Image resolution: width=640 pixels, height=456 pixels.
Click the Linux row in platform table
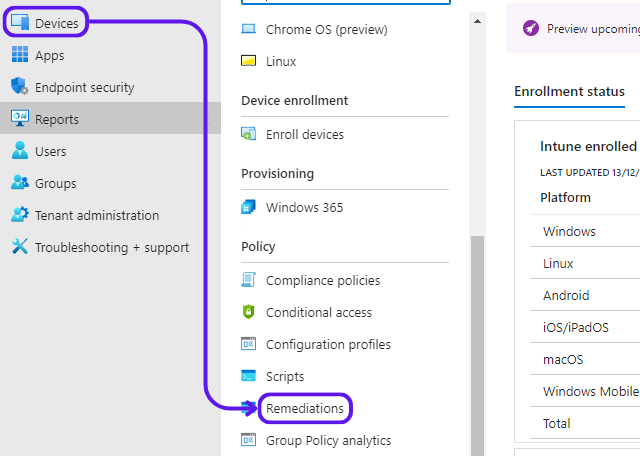[x=585, y=263]
